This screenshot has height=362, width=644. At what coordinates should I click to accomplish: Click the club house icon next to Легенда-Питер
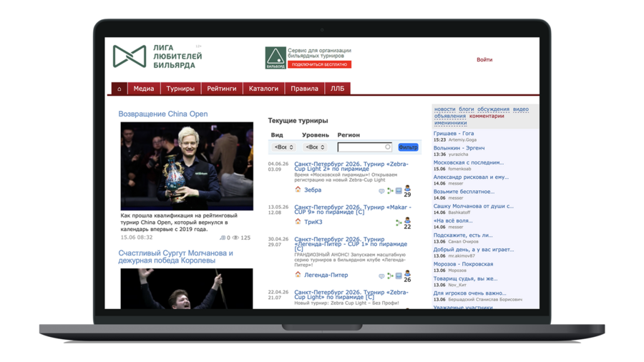click(x=298, y=275)
